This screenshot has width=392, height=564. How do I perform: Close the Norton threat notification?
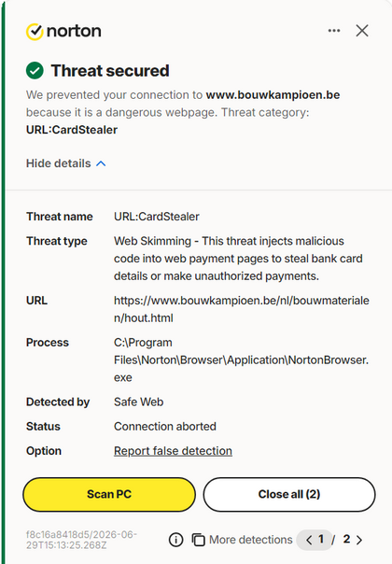coord(362,31)
